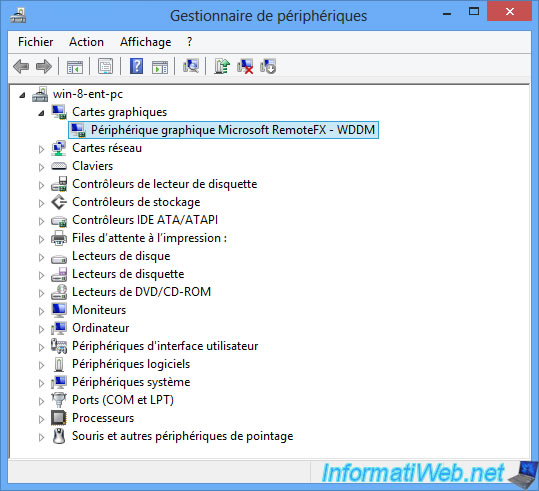Click Scan for hardware changes icon
This screenshot has height=491, width=539.
pos(191,66)
